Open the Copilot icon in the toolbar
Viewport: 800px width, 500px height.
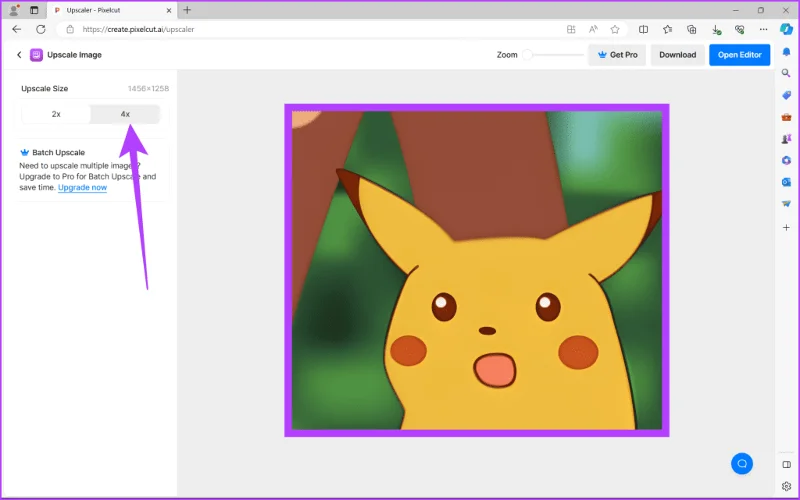786,29
